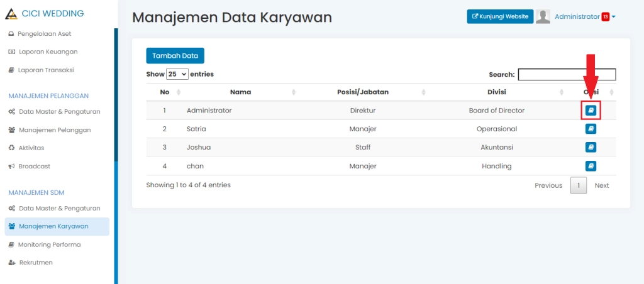Screen dimensions: 644x284
Task: Expand the Administrator account dropdown
Action: (584, 17)
